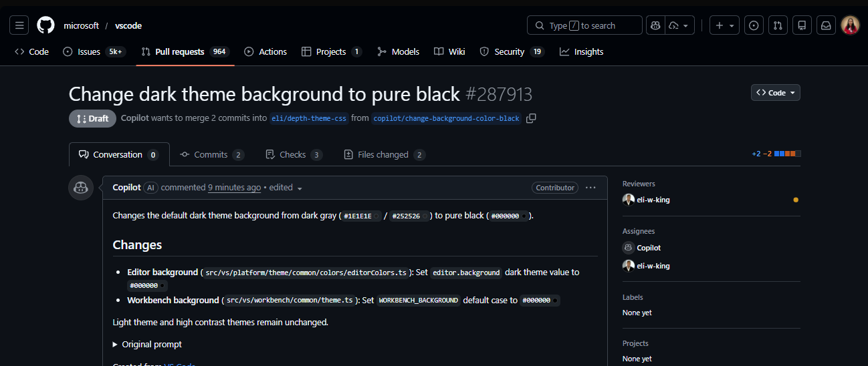Open the microsoft organization link
Screen dimensions: 868x366
[x=81, y=25]
